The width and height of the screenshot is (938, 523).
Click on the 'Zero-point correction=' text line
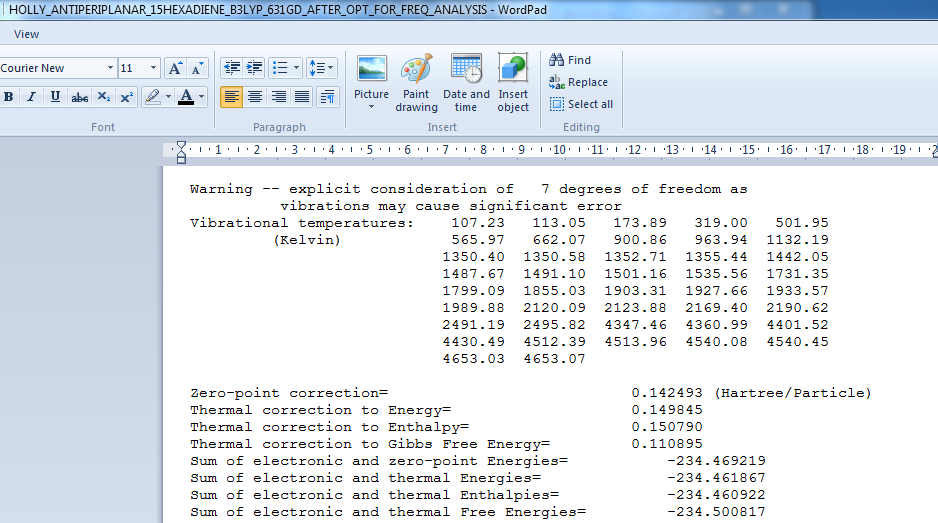pyautogui.click(x=289, y=393)
